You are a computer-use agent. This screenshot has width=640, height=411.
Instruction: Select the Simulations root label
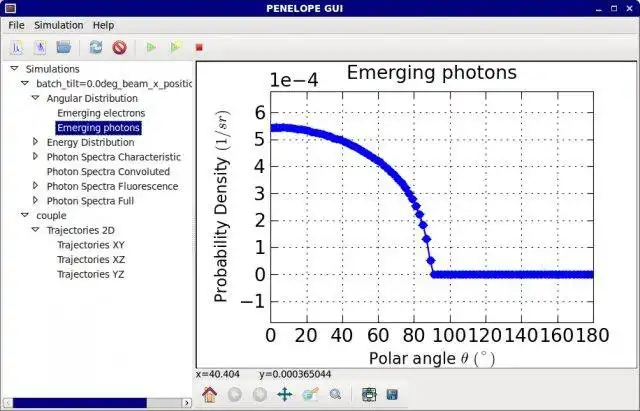tap(52, 69)
